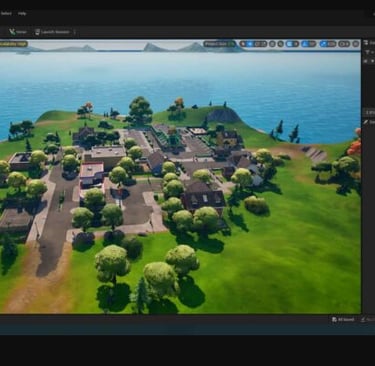Open the options dots beside Launch Session
This screenshot has height=366, width=375.
[74, 32]
